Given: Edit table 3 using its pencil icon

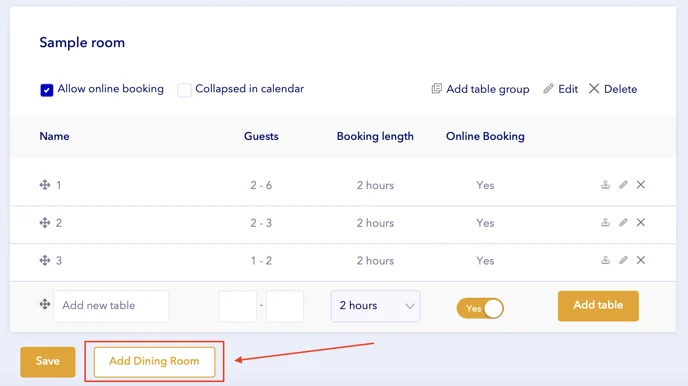Looking at the screenshot, I should pos(623,260).
